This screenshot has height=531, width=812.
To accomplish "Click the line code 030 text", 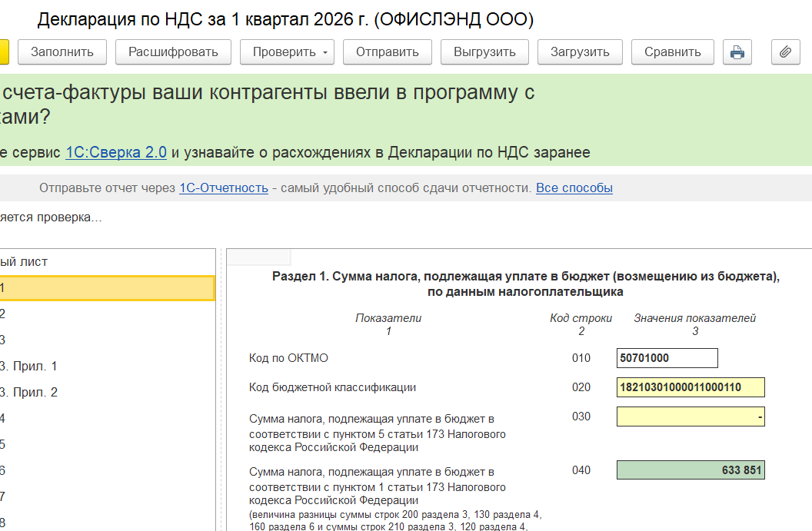I will pos(581,416).
